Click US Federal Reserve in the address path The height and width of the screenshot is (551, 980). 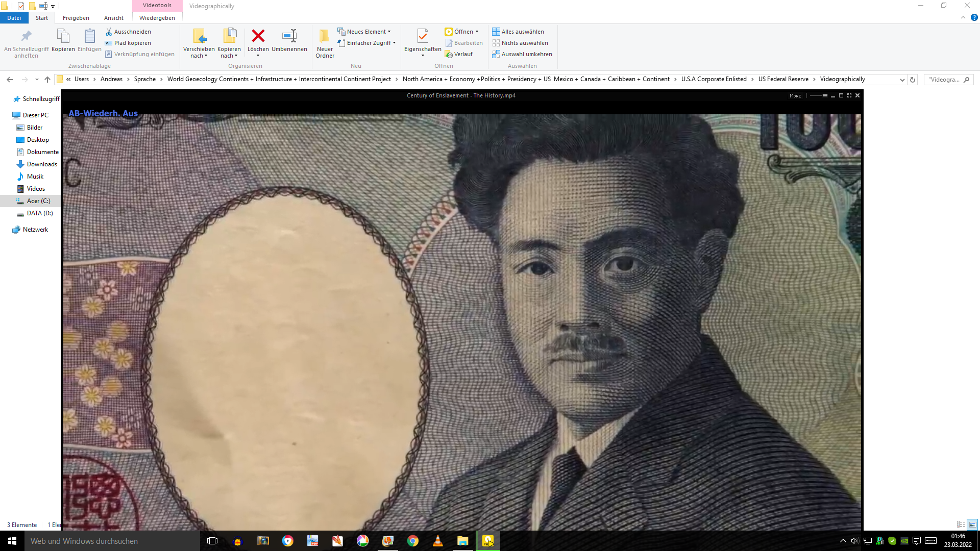[x=783, y=79]
